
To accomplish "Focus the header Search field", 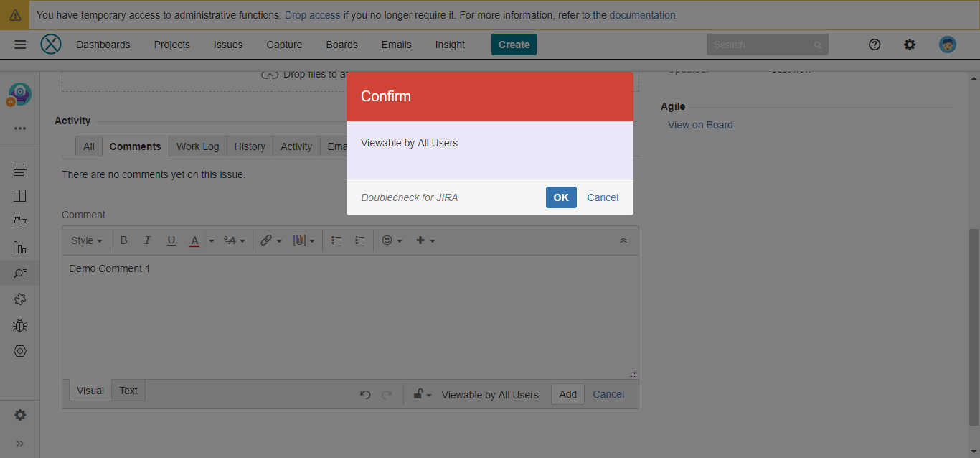I will coord(767,45).
